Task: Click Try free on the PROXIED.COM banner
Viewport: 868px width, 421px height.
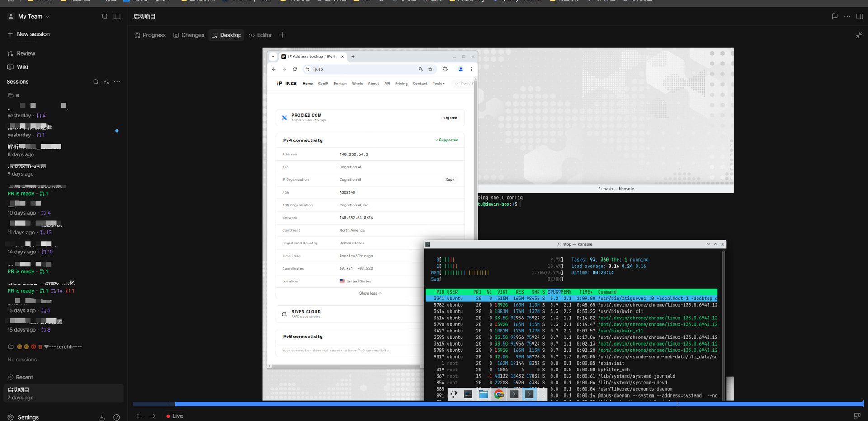Action: click(x=450, y=118)
